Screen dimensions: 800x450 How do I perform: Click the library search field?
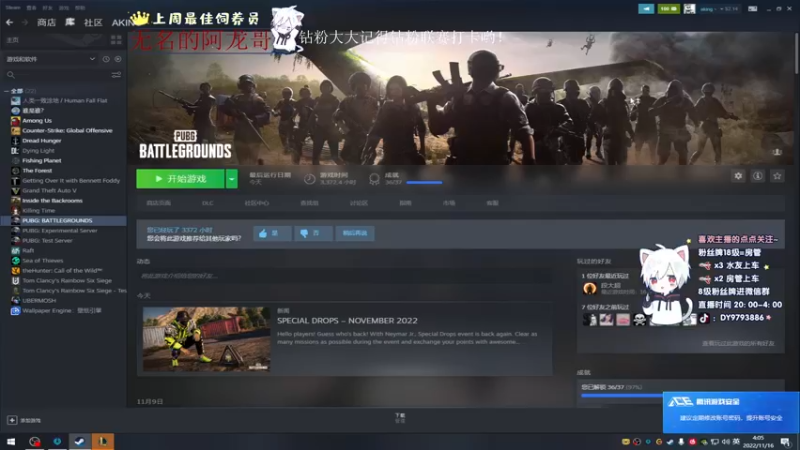pos(56,75)
